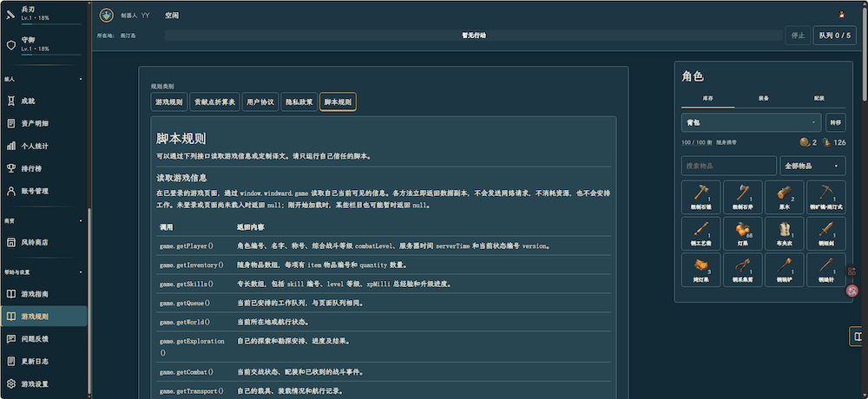Select 游戏规则 in the left sidebar
The height and width of the screenshot is (399, 868).
(43, 317)
